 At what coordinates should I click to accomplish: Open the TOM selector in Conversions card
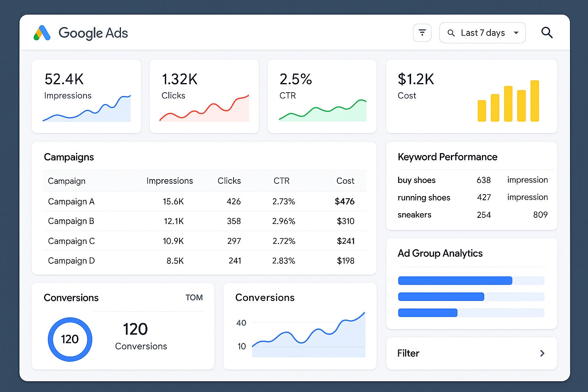[x=194, y=297]
